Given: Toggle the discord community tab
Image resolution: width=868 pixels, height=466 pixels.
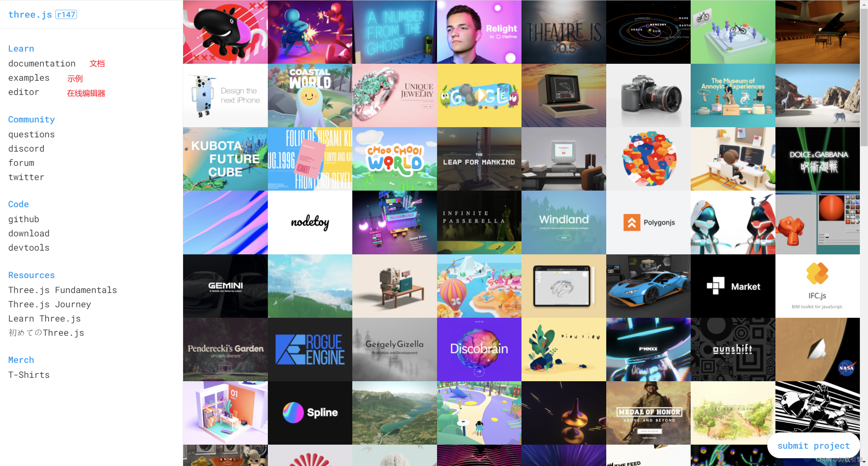Looking at the screenshot, I should [26, 148].
